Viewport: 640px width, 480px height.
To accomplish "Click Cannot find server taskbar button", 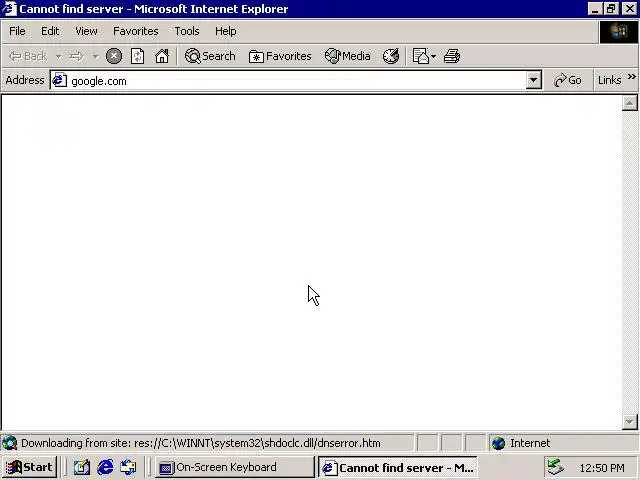I will (x=398, y=467).
